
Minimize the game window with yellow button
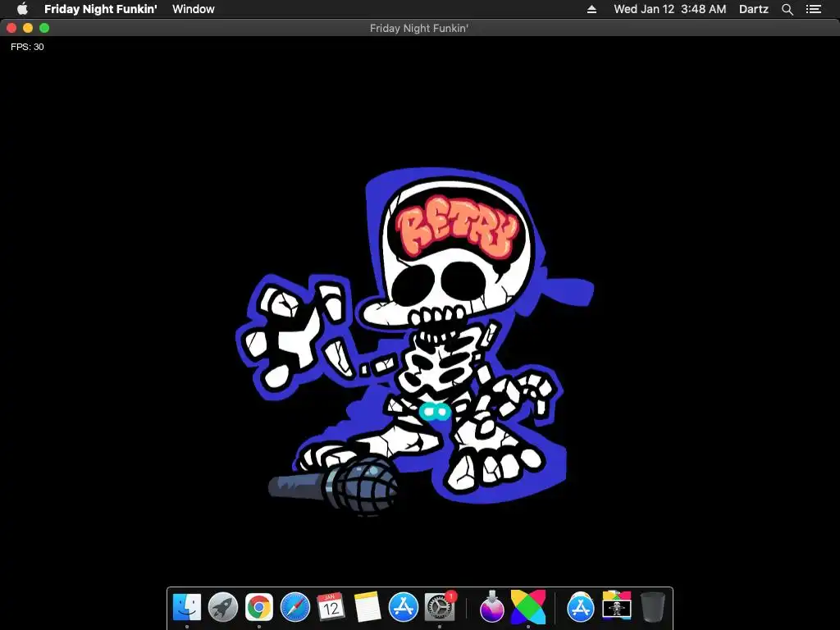tap(28, 28)
